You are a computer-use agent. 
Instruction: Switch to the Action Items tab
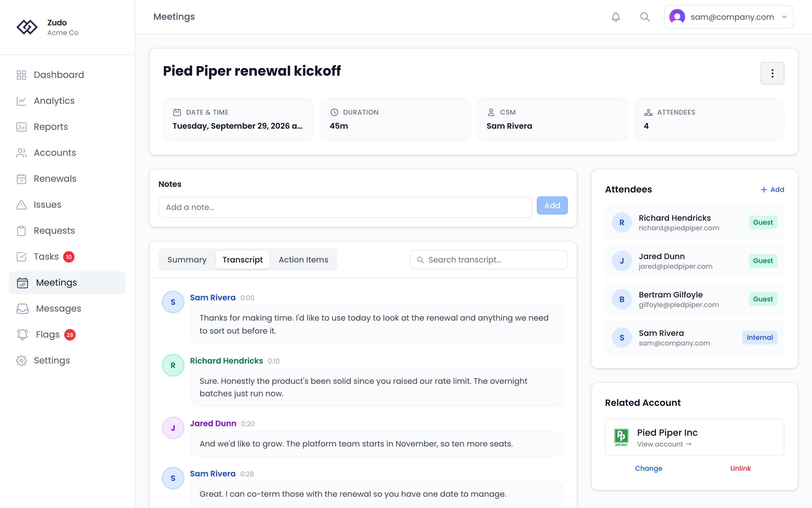pos(303,260)
